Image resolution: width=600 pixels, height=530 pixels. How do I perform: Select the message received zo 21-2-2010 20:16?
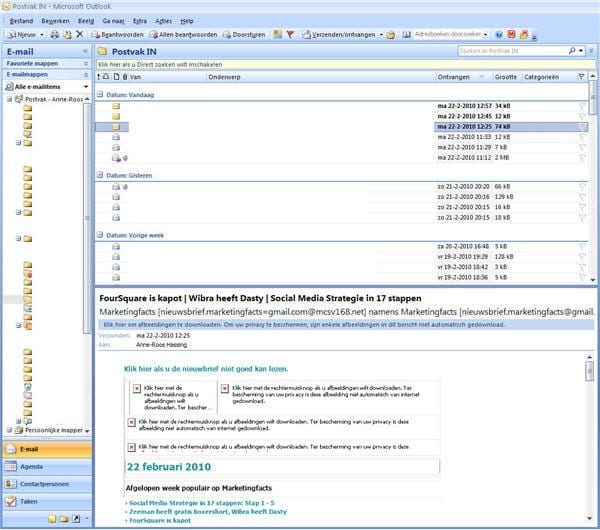point(342,197)
